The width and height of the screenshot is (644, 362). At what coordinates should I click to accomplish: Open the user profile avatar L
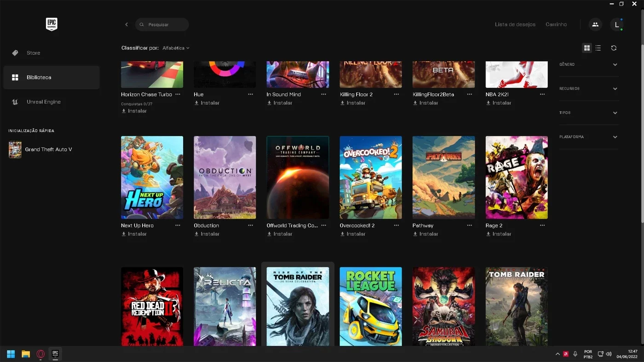(617, 24)
